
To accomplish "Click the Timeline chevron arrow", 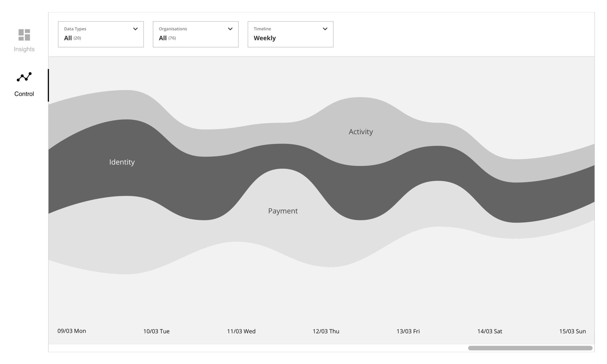I will tap(325, 29).
